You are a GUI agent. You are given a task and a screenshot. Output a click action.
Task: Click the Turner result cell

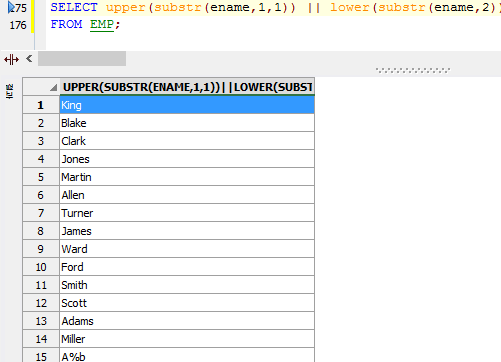point(187,213)
